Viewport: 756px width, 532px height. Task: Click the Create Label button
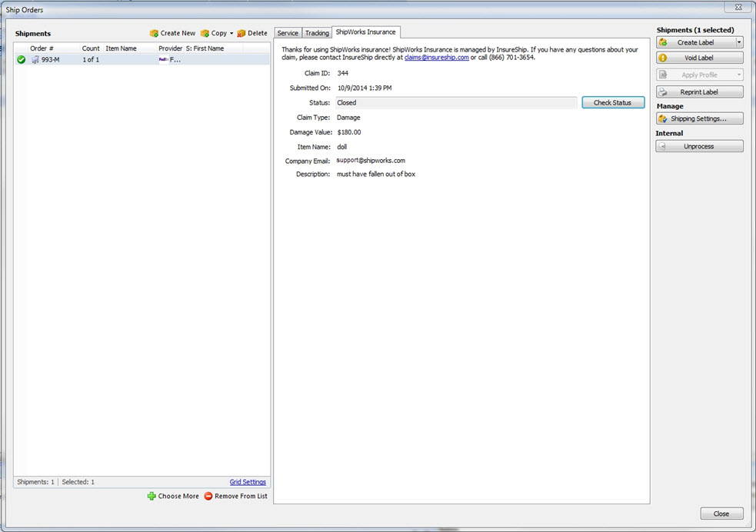tap(695, 42)
